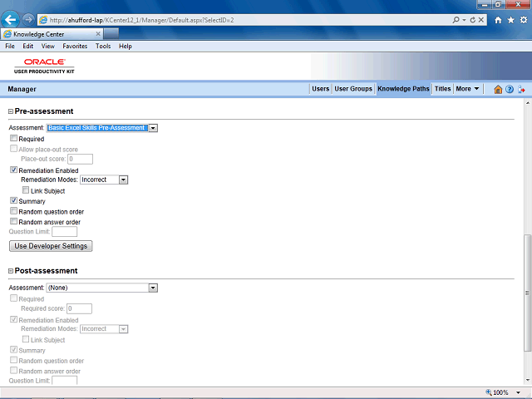Screen dimensions: 532x399
Task: Select the Knowledge Paths section
Action: pyautogui.click(x=403, y=89)
